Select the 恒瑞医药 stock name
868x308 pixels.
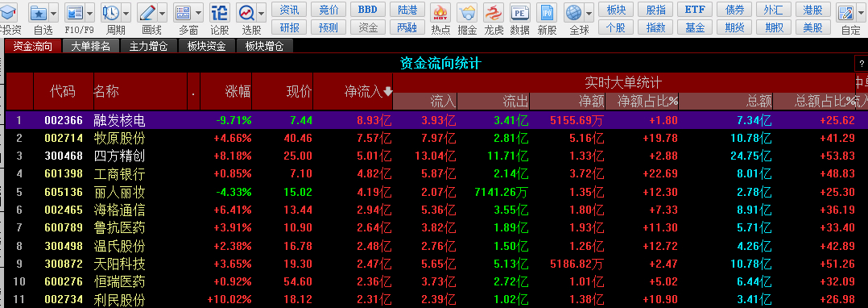(119, 282)
